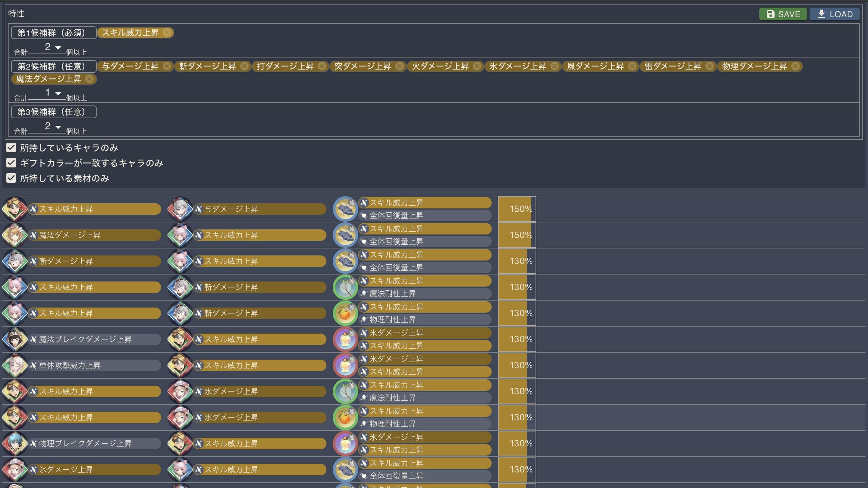Click the LOAD button
Image resolution: width=868 pixels, height=488 pixels.
[x=834, y=14]
